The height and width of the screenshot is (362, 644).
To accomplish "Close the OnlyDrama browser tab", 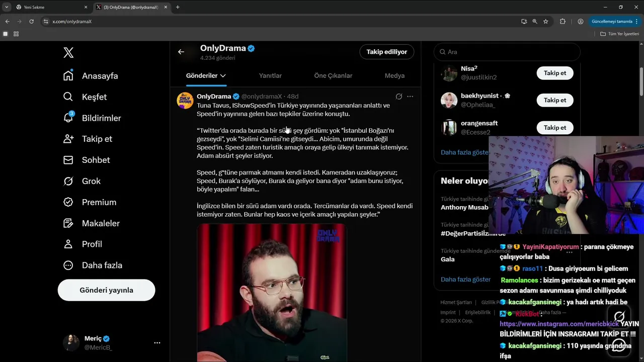I will click(x=166, y=7).
